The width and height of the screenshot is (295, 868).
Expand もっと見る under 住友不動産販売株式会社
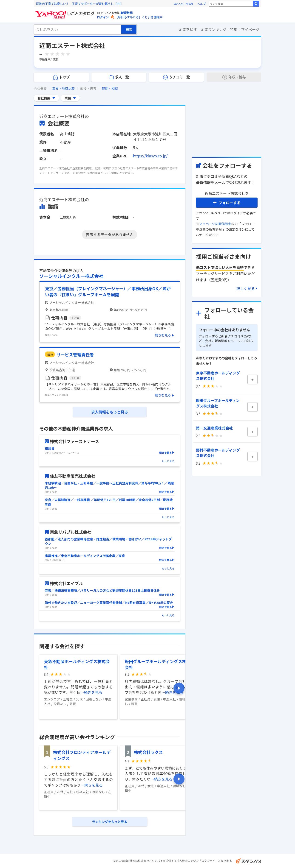[x=168, y=517]
